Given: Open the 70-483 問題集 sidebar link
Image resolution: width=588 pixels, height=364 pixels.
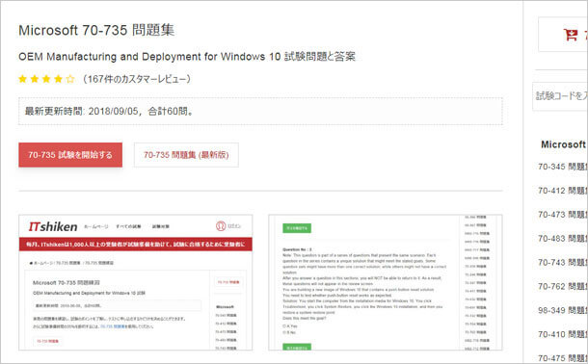Looking at the screenshot, I should 563,239.
